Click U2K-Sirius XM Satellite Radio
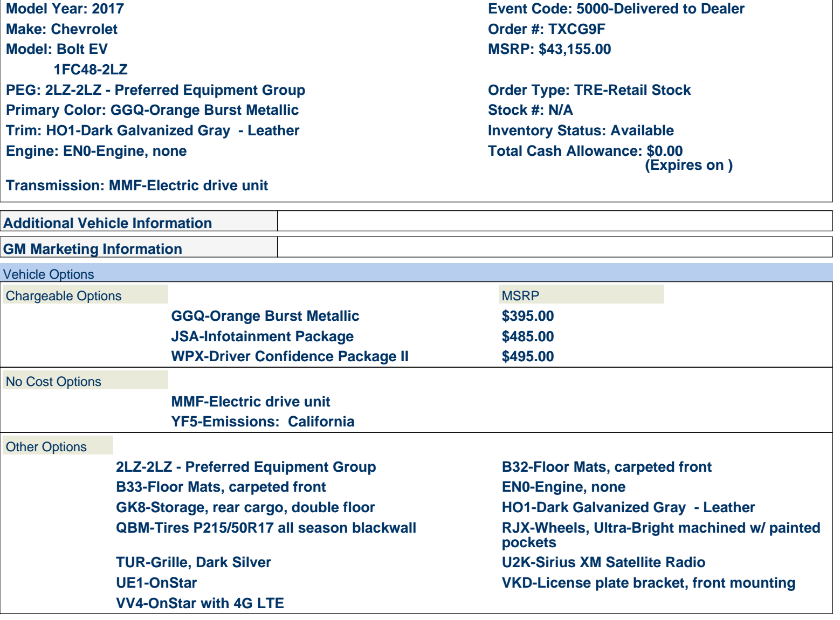Viewport: 840px width, 620px height. point(603,562)
